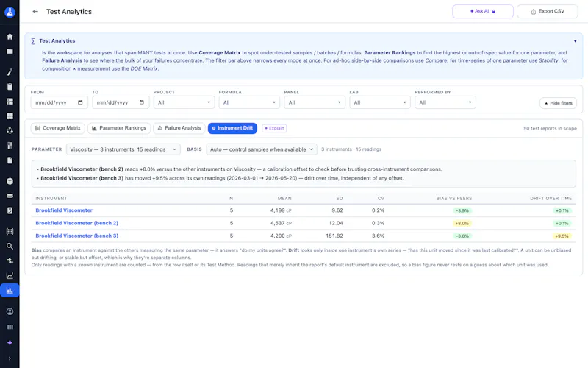The height and width of the screenshot is (368, 588).
Task: Open the Panel filter dropdown
Action: [x=315, y=102]
